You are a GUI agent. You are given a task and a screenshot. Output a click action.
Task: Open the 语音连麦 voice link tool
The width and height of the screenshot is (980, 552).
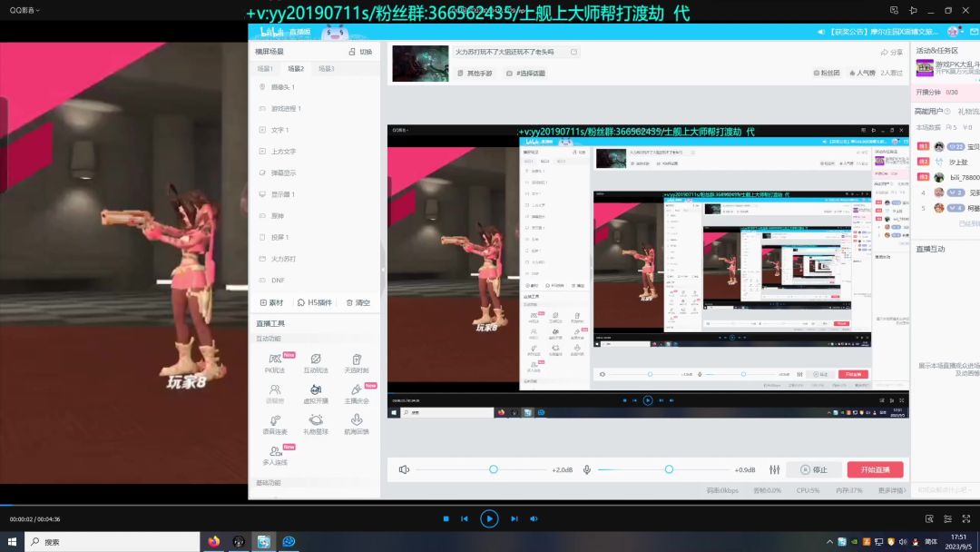click(275, 425)
